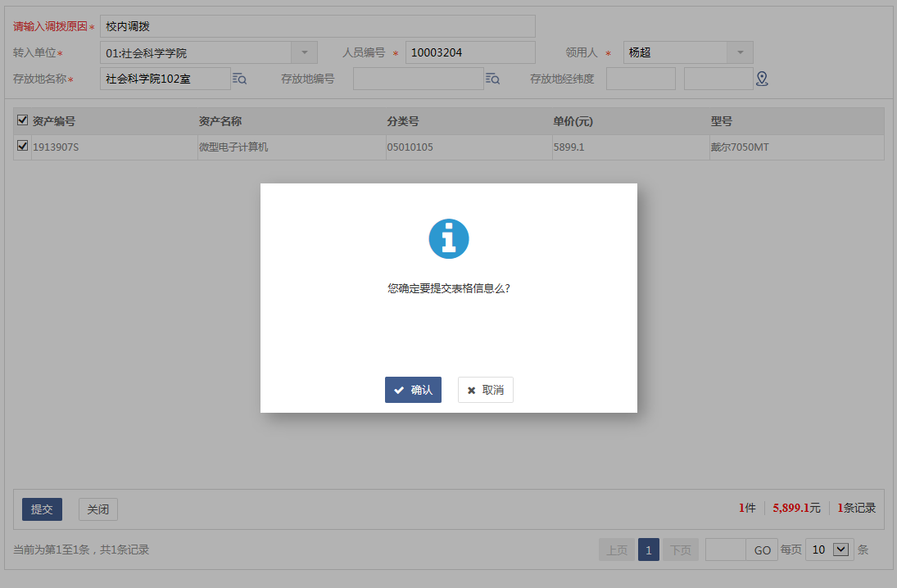The height and width of the screenshot is (588, 897).
Task: Click the empty 存放地编号 input field
Action: pos(418,79)
